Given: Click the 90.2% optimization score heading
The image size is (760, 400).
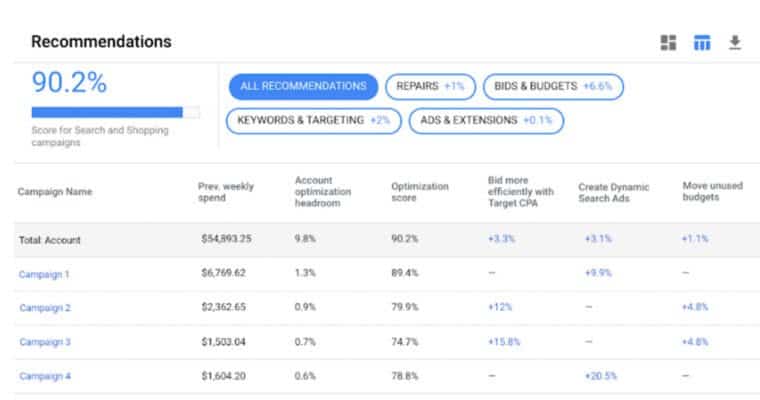Looking at the screenshot, I should pyautogui.click(x=69, y=82).
